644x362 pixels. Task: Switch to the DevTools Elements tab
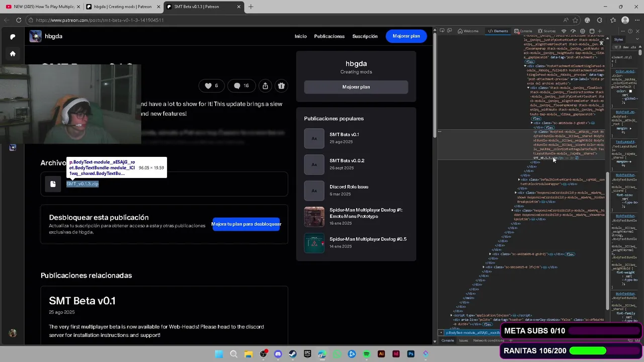(x=498, y=31)
